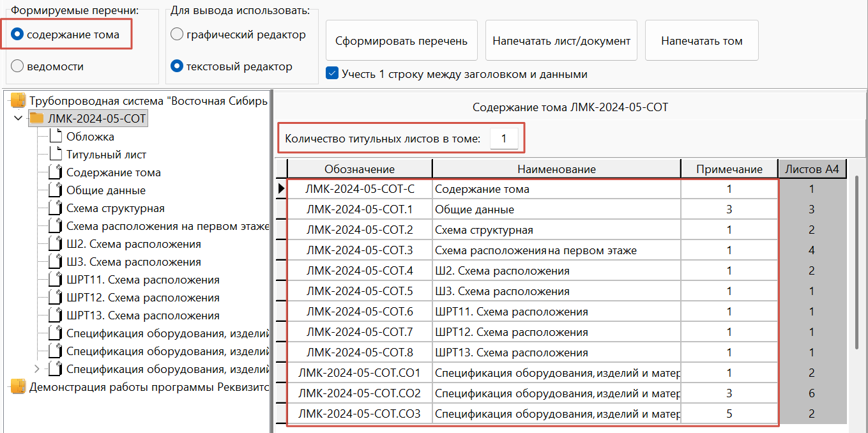Image resolution: width=868 pixels, height=433 pixels.
Task: Select "Обложка" in the tree
Action: pyautogui.click(x=90, y=137)
